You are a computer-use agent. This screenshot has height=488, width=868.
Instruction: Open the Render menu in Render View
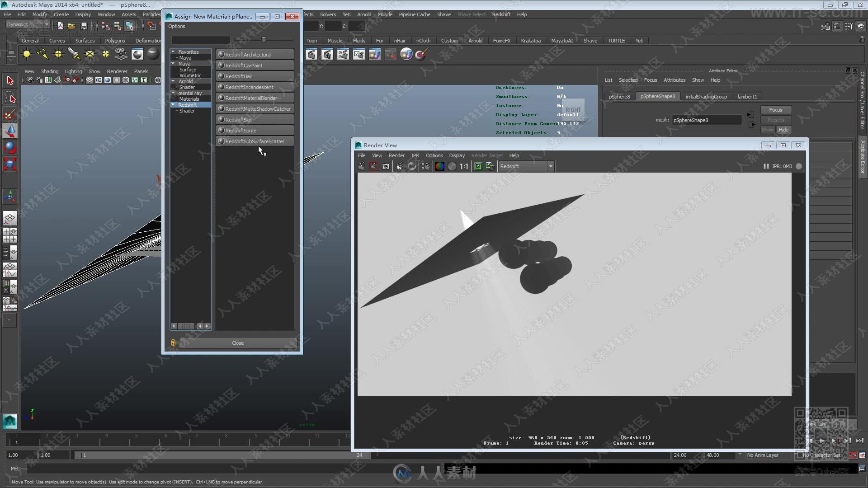point(396,155)
